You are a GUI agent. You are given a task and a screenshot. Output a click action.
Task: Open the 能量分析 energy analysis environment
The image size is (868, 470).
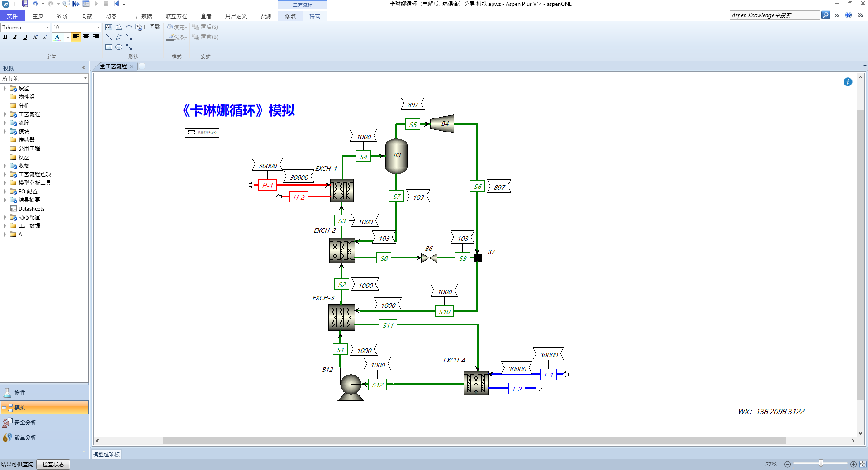pyautogui.click(x=44, y=437)
